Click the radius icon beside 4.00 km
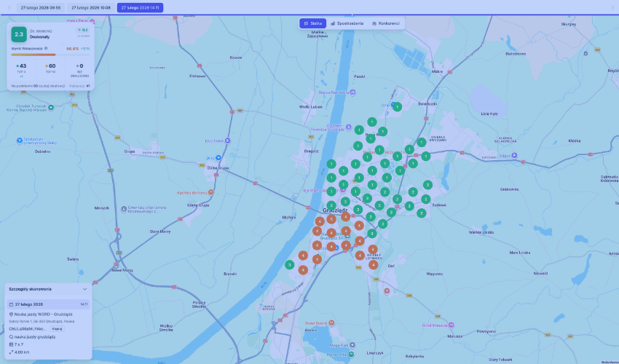619x364 pixels. pos(11,352)
